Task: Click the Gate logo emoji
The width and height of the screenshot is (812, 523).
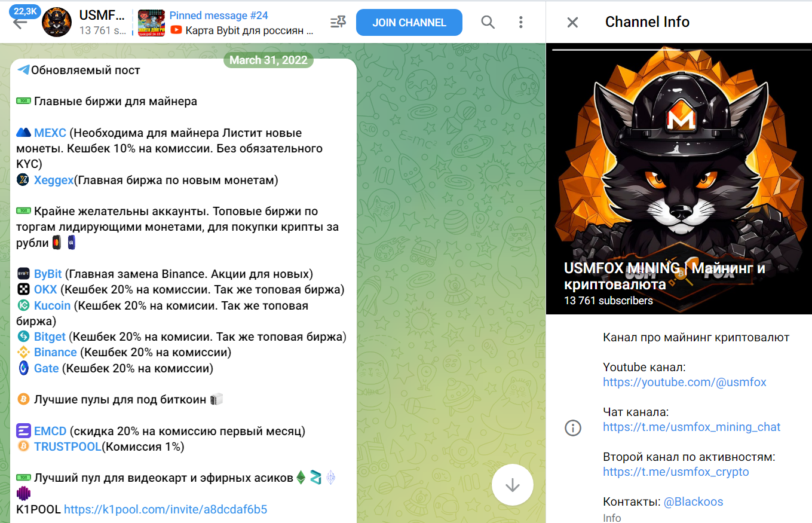Action: pos(23,368)
